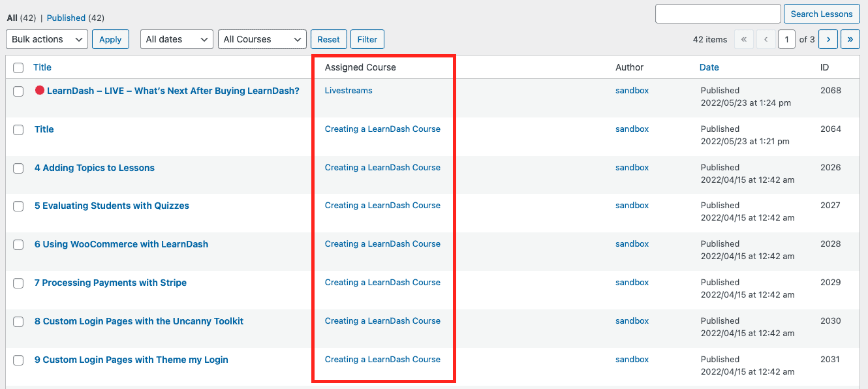The width and height of the screenshot is (868, 389).
Task: Click the Assigned Course column header
Action: click(x=360, y=67)
